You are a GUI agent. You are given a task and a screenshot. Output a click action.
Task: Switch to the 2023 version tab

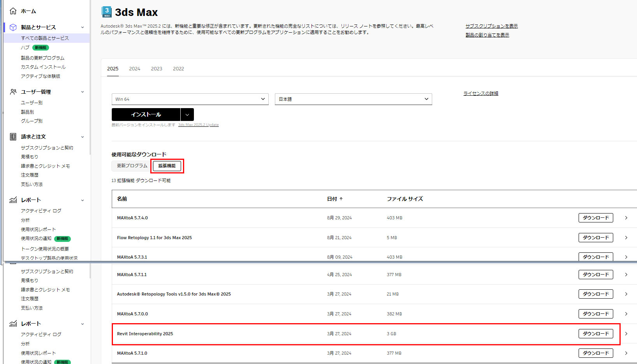click(x=157, y=69)
